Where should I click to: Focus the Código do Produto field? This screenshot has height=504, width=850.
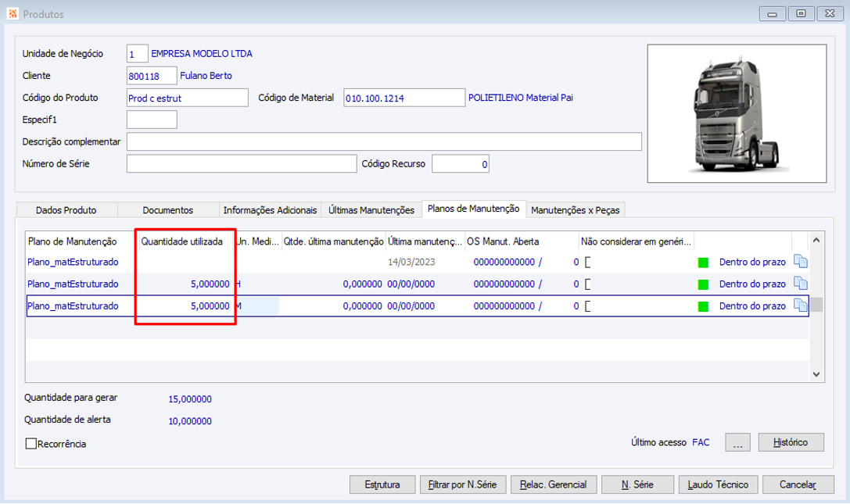(x=188, y=98)
